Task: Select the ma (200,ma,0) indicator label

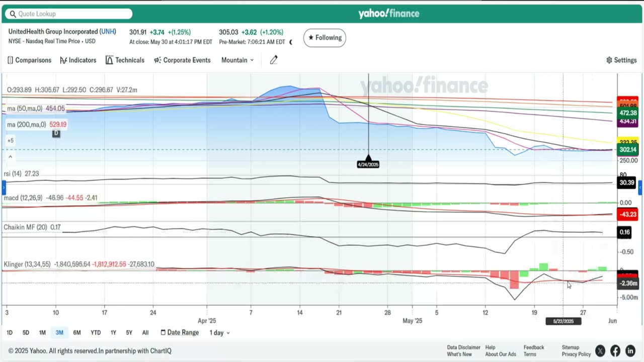Action: 37,124
